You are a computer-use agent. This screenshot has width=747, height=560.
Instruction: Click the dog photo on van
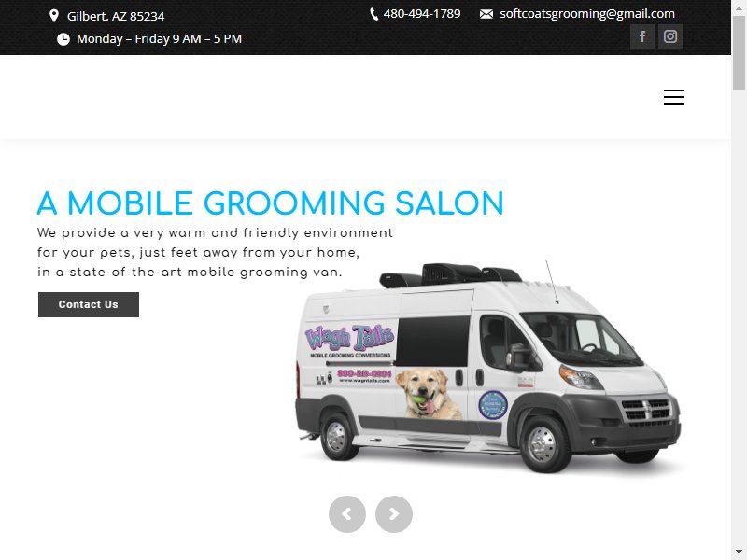(429, 394)
